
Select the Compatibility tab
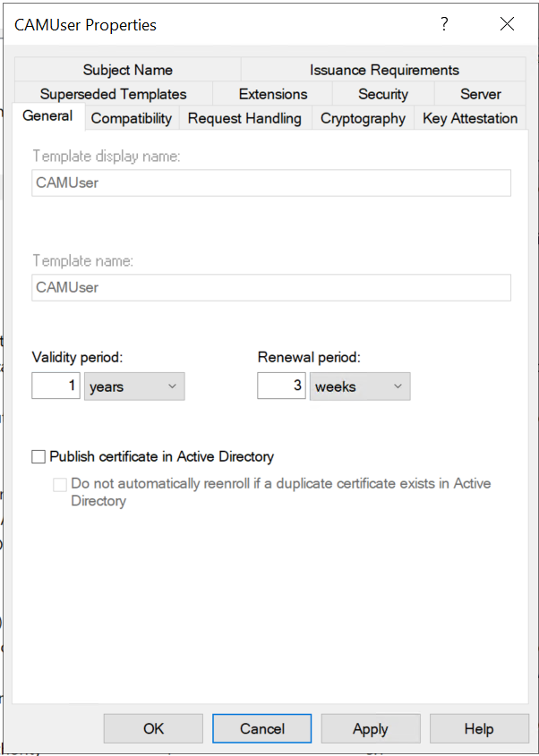pyautogui.click(x=132, y=118)
